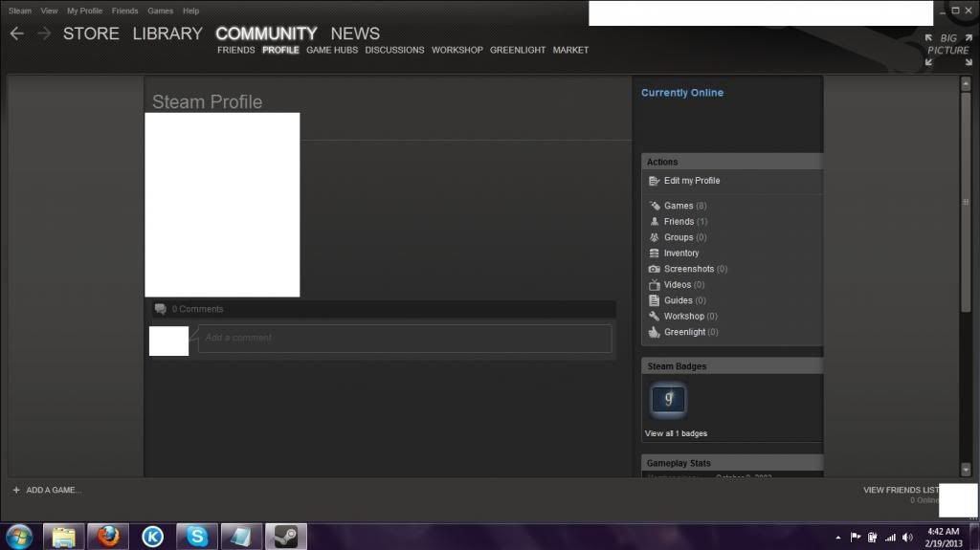Open File Explorer from the taskbar
Viewport: 980px width, 550px height.
click(x=63, y=537)
